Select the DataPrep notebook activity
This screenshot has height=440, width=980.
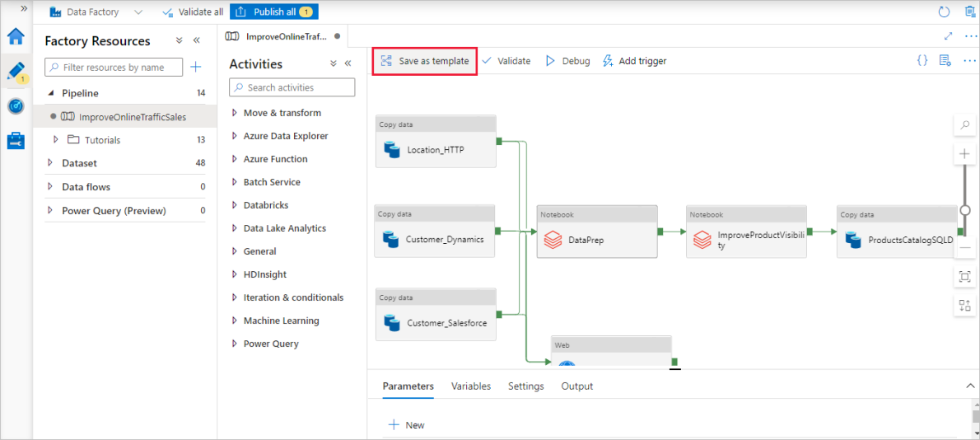coord(597,232)
